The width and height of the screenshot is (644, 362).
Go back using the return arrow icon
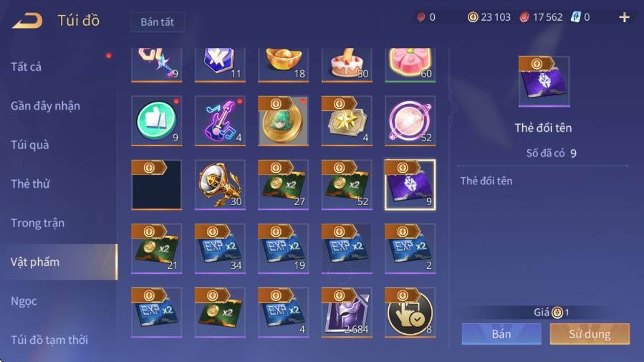(x=27, y=21)
